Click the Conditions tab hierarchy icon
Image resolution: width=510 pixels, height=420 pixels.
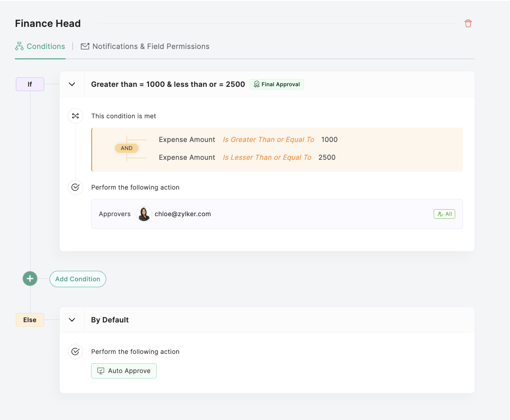click(19, 46)
